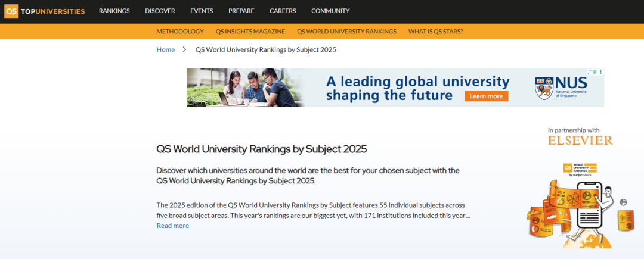Expand the description with Read more
Screen dimensions: 644x259
pyautogui.click(x=172, y=226)
